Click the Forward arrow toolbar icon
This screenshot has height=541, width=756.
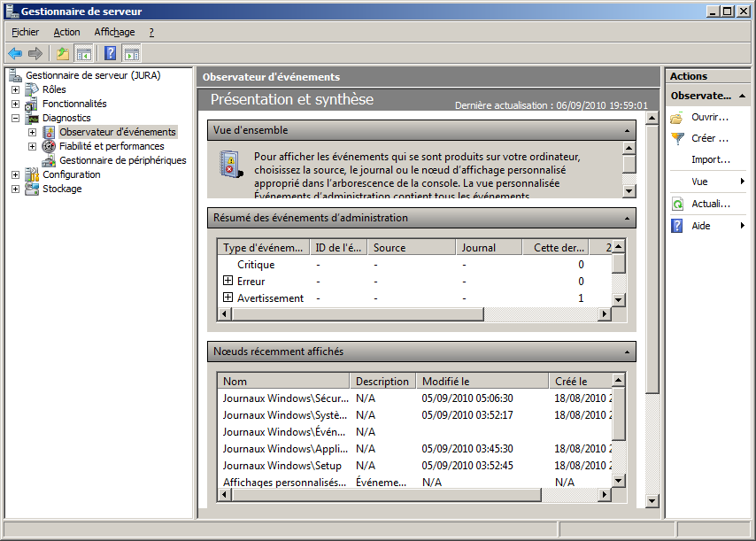click(x=35, y=53)
